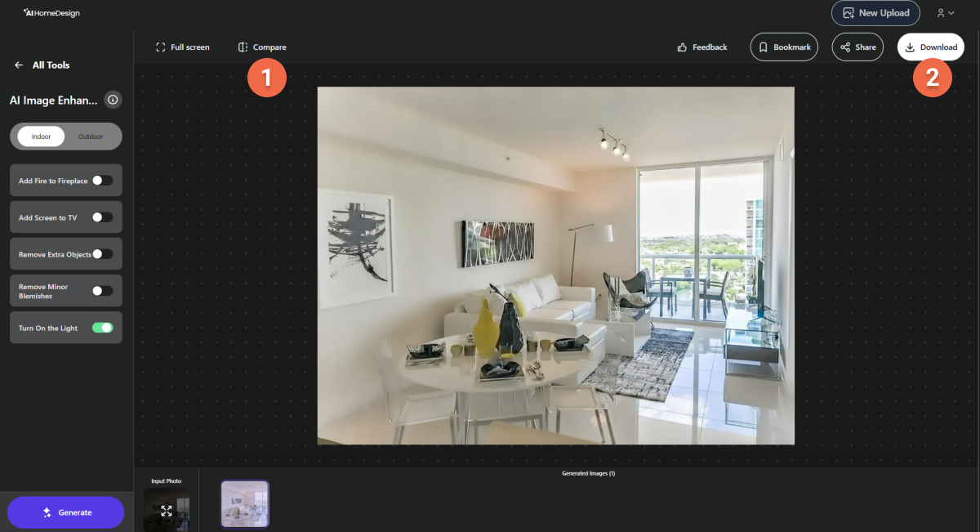Open the info icon next to AI Image Enhancer

click(113, 99)
